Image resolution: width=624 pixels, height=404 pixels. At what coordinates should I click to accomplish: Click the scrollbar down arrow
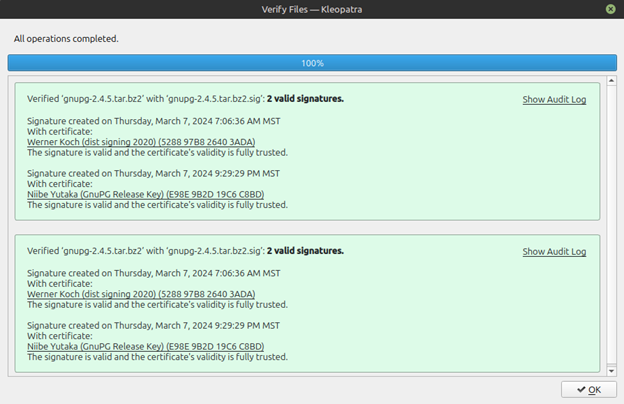(x=612, y=371)
